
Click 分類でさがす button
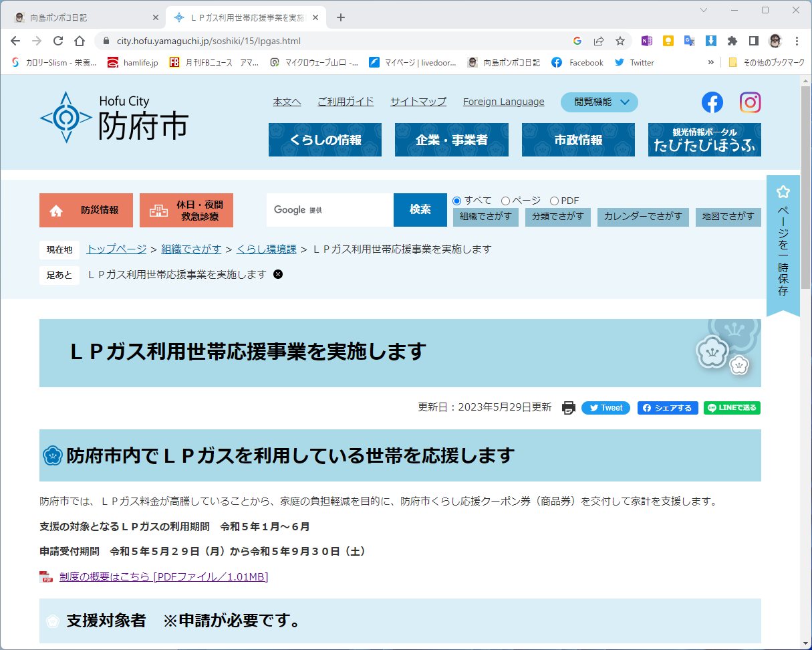[x=558, y=217]
